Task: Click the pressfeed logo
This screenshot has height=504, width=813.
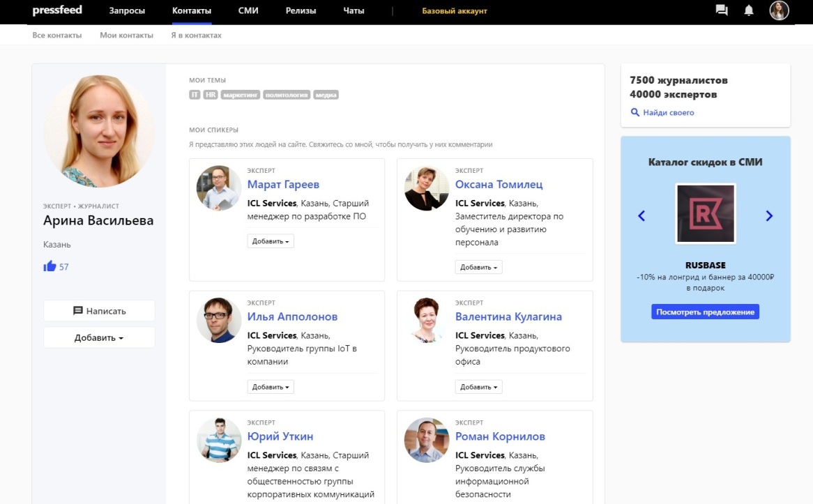Action: [56, 10]
